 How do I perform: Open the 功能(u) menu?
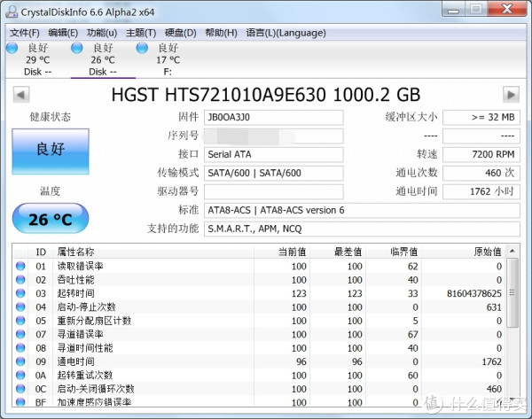point(104,33)
